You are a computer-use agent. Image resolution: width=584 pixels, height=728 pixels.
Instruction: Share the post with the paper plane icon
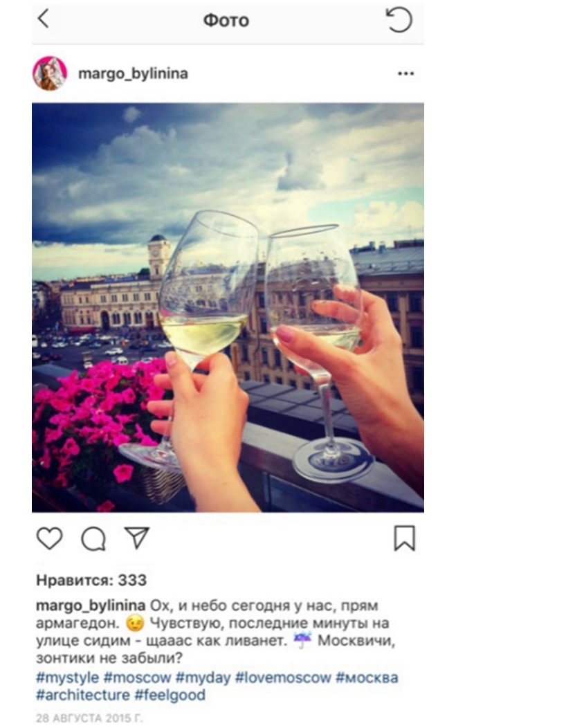(x=137, y=538)
